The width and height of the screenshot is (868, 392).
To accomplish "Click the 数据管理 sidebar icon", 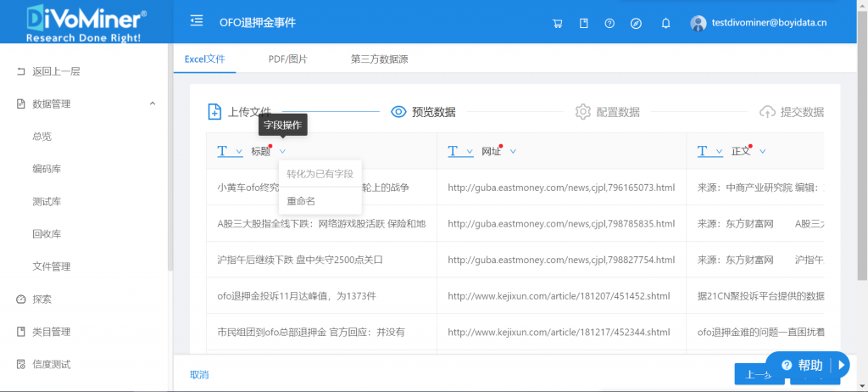I will (21, 104).
